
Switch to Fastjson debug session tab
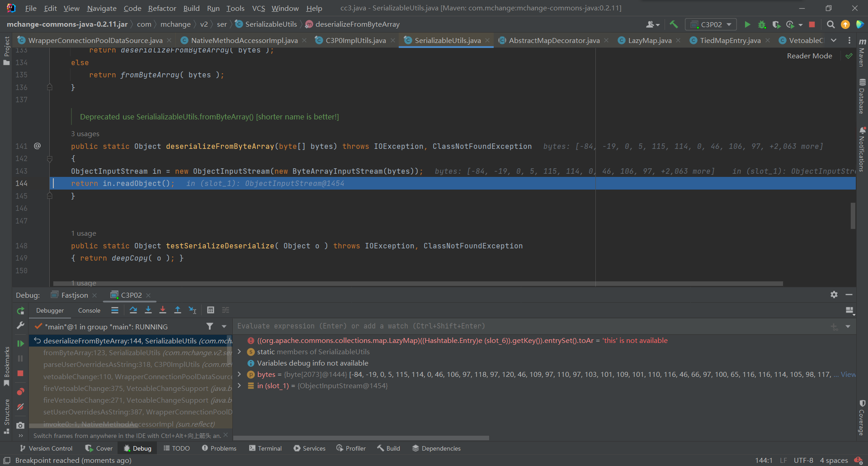pyautogui.click(x=75, y=295)
